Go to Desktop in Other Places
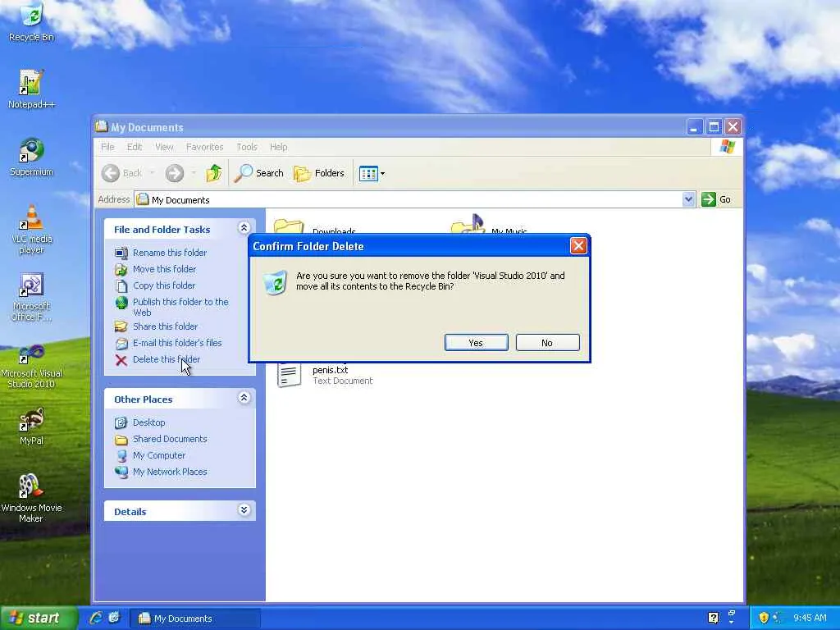Image resolution: width=840 pixels, height=630 pixels. tap(149, 422)
